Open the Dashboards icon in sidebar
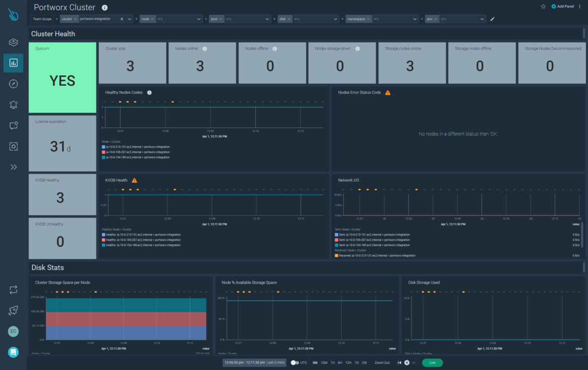Image resolution: width=588 pixels, height=370 pixels. [x=13, y=63]
